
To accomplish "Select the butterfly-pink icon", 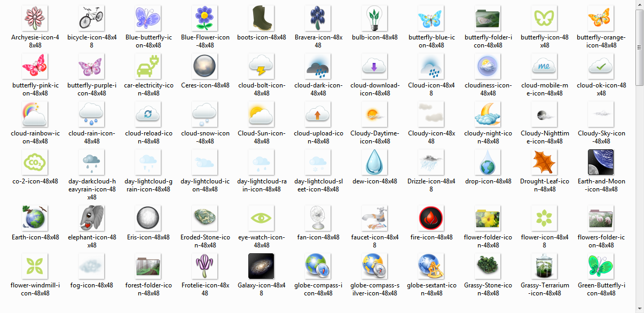I will pos(35,67).
